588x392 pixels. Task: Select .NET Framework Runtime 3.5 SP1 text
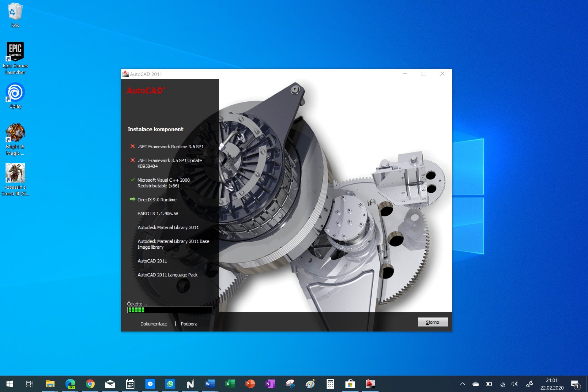pos(171,147)
